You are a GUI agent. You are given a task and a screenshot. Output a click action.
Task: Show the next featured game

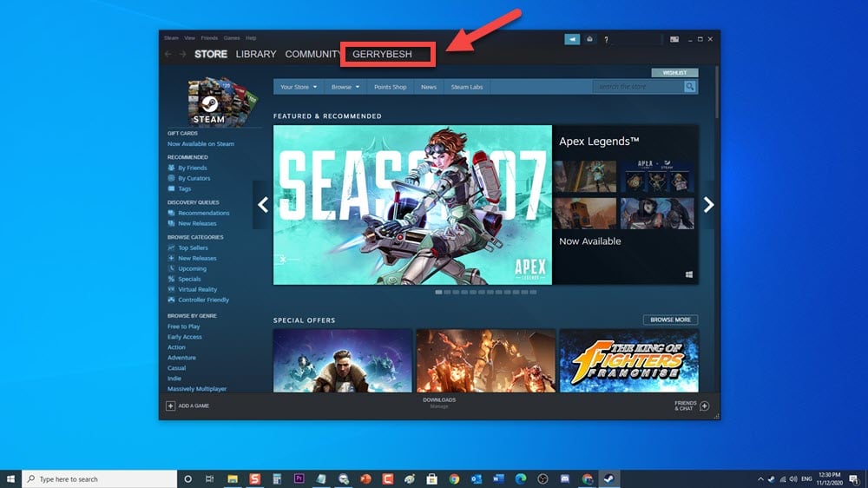[x=708, y=205]
